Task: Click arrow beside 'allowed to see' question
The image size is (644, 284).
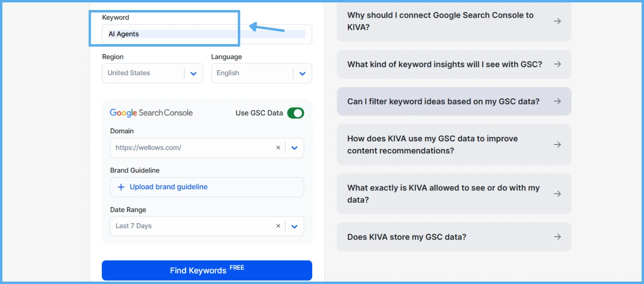Action: click(557, 194)
